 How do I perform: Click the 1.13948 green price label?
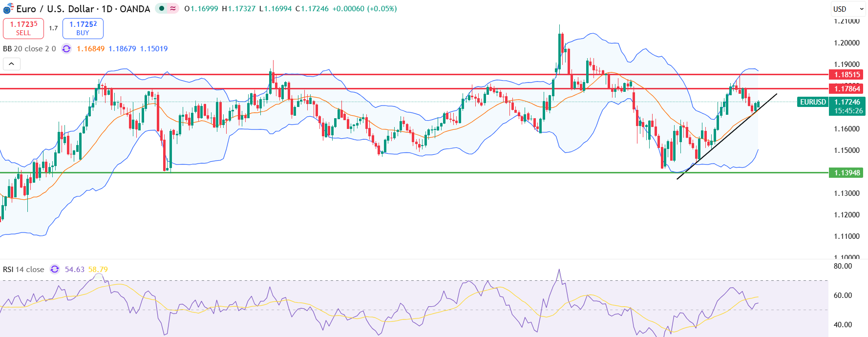tap(847, 173)
